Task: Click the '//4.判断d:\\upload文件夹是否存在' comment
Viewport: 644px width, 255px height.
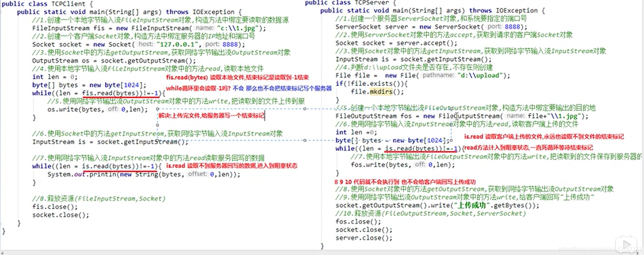Action: click(x=414, y=68)
